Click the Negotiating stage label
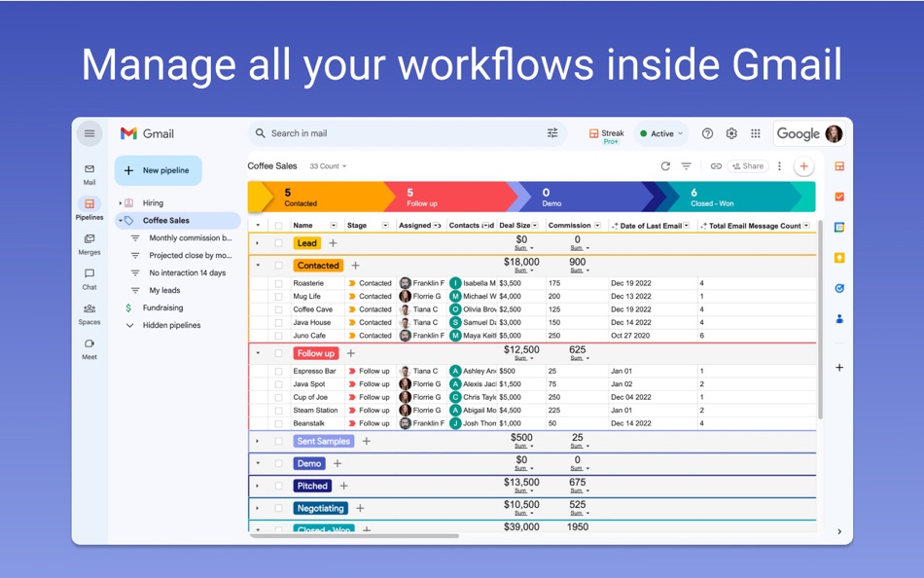Screen dimensions: 924x578 pyautogui.click(x=321, y=508)
